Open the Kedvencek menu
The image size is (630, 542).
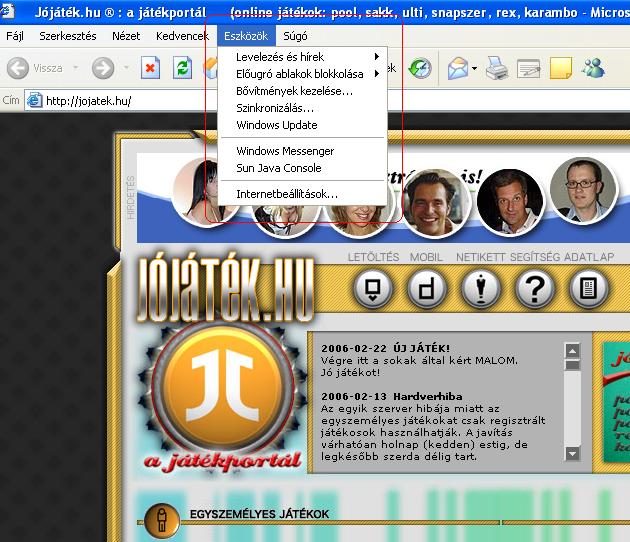pos(182,36)
